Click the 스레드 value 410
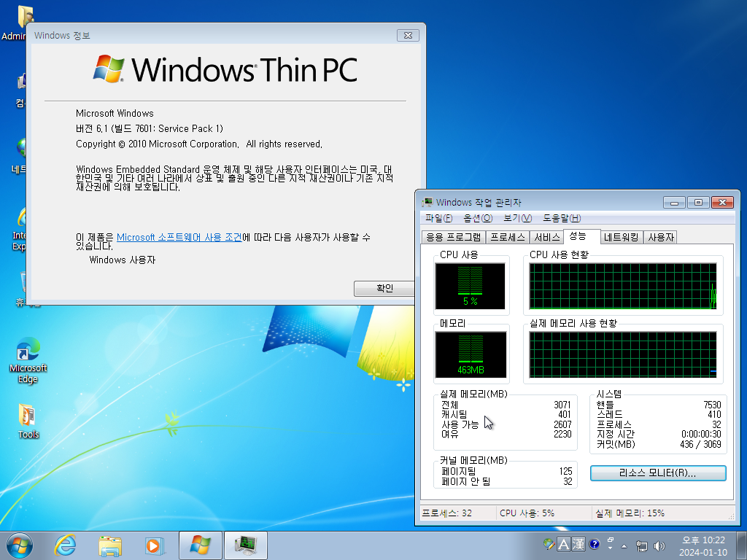 click(x=714, y=414)
